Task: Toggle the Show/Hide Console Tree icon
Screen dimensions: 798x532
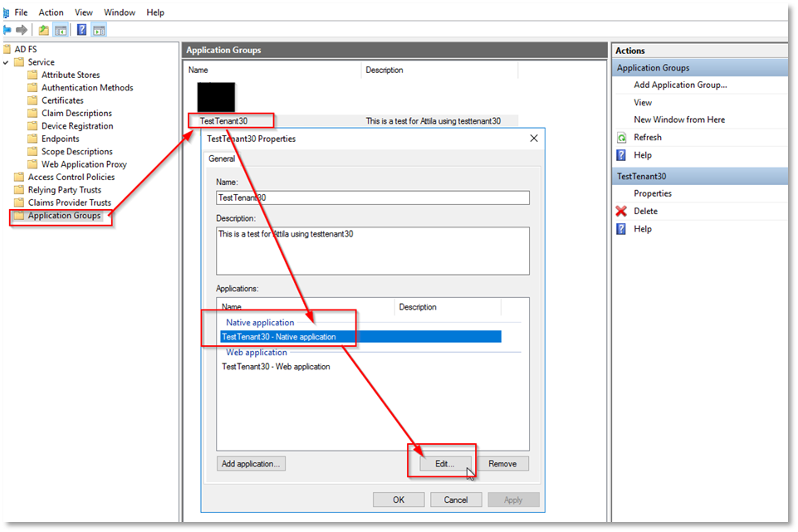Action: pyautogui.click(x=61, y=30)
